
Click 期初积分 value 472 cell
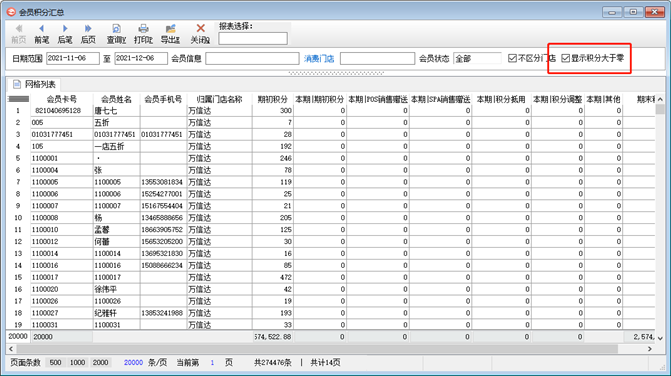point(273,277)
